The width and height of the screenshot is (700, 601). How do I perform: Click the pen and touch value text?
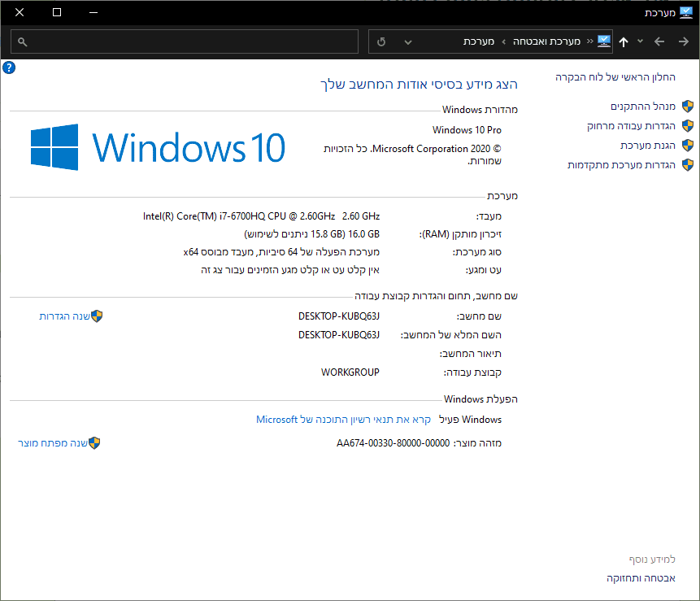tap(290, 270)
